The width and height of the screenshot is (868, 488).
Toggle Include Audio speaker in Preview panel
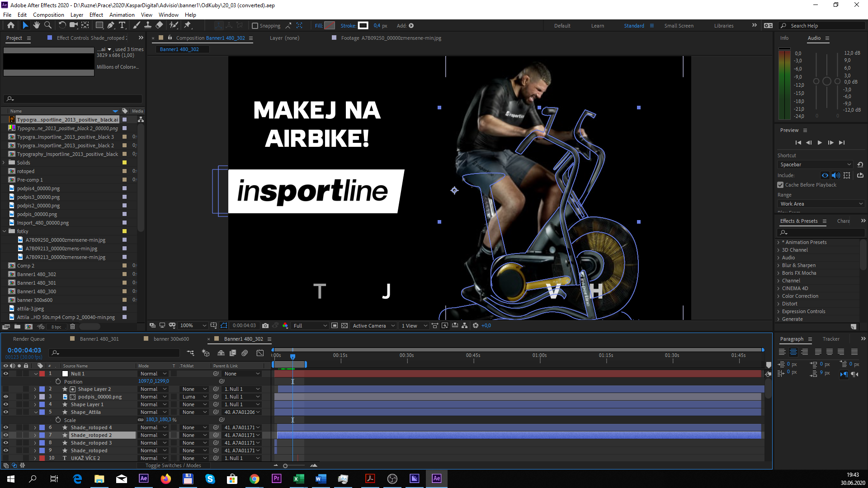tap(835, 175)
